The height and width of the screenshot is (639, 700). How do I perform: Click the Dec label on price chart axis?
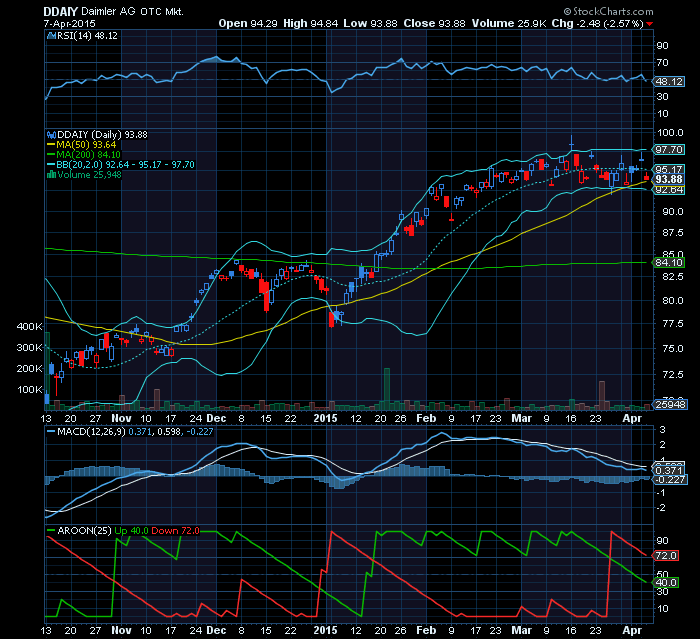pyautogui.click(x=216, y=418)
